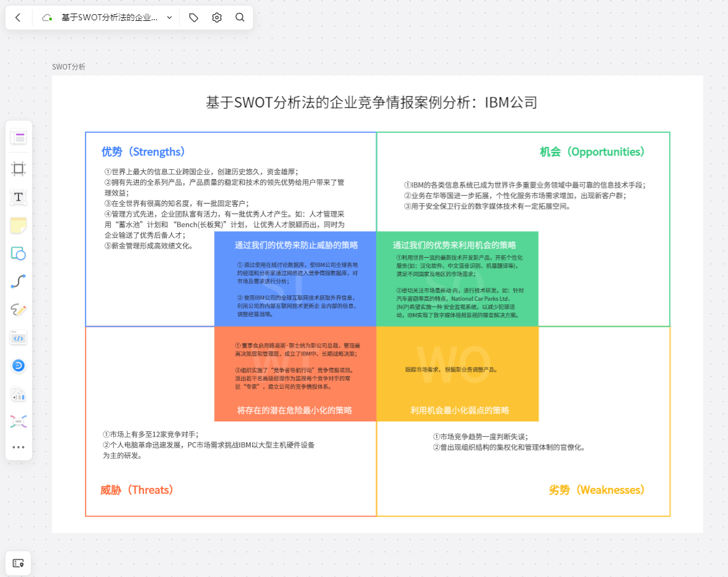Select blue block text about 使用IBM公司的全球互联网技术
728x577 pixels.
pyautogui.click(x=297, y=306)
